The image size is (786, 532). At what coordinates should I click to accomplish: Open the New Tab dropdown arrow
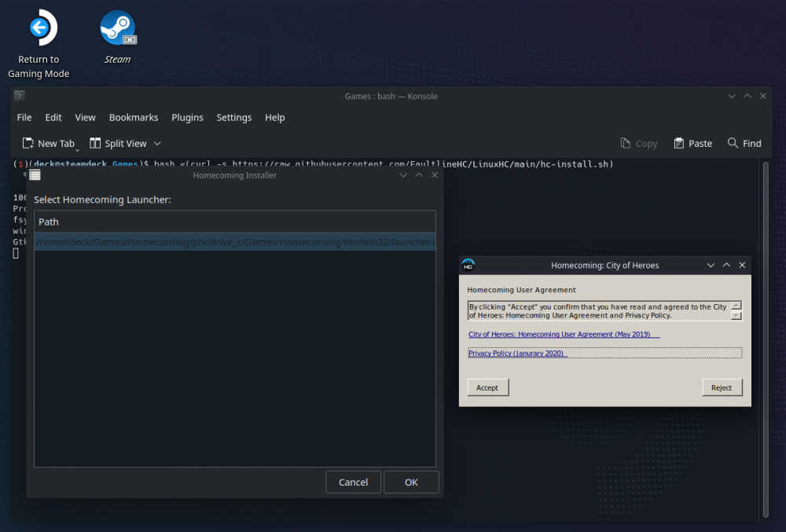[78, 149]
